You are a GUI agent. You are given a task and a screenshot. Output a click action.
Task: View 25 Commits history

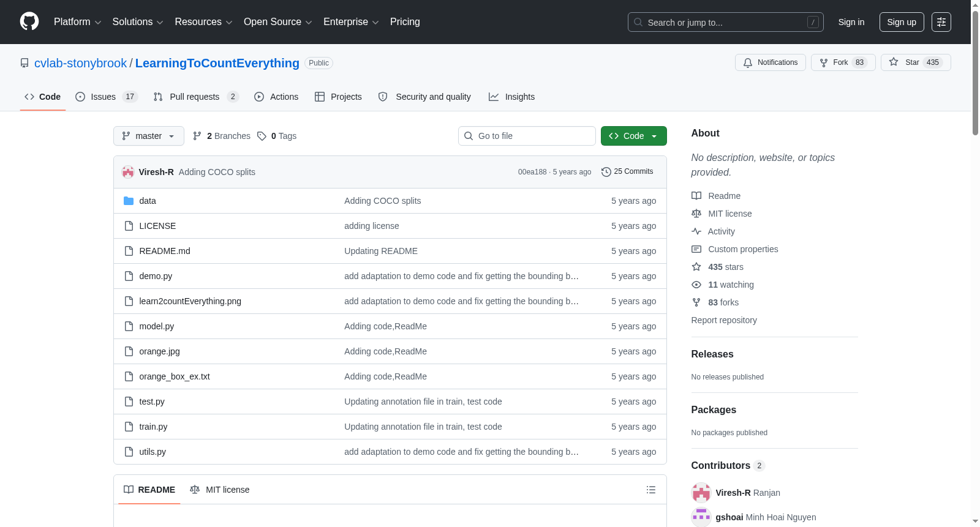pos(627,172)
